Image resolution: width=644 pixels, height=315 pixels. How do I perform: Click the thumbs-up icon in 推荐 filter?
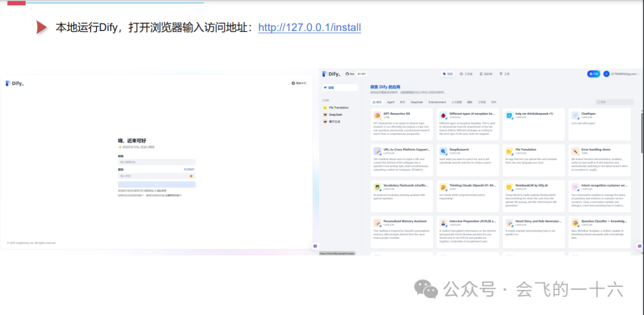point(374,102)
